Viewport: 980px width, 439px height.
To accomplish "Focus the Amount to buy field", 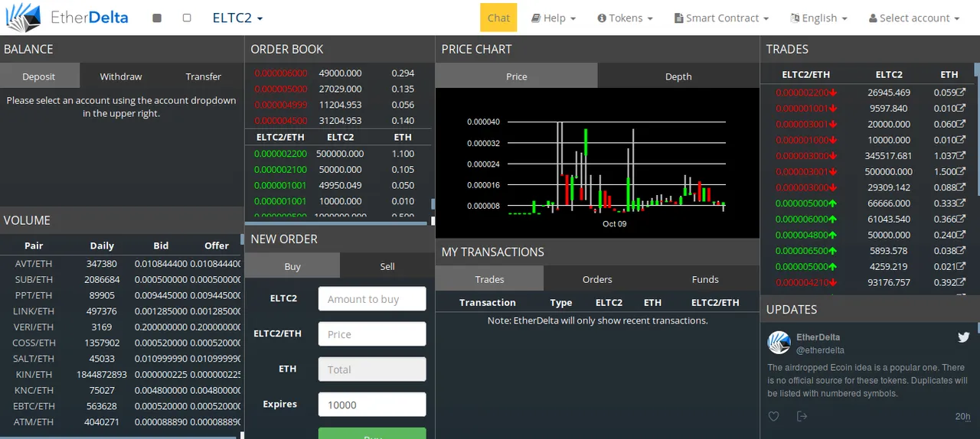I will coord(372,299).
